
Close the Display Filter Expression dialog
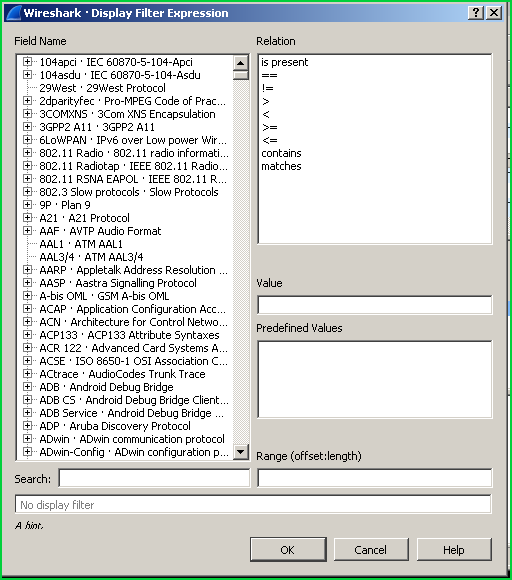click(494, 13)
